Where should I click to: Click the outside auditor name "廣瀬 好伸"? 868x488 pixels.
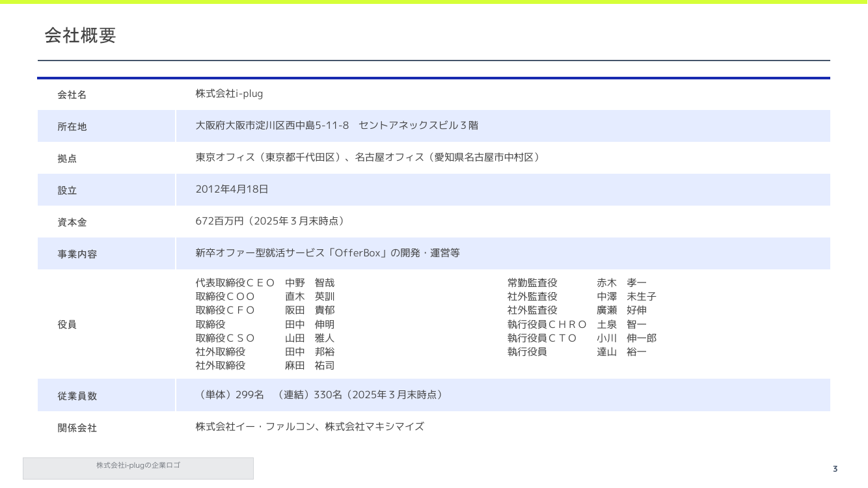(x=622, y=310)
